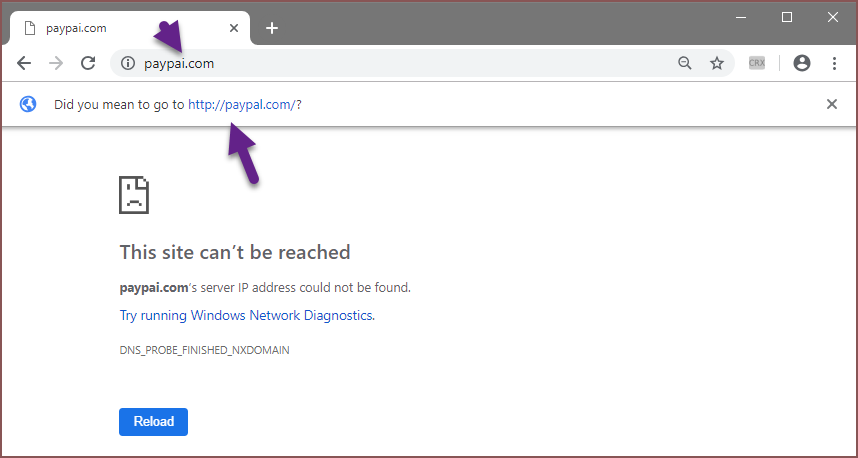The height and width of the screenshot is (458, 858).
Task: Go back to the previous page
Action: 24,63
